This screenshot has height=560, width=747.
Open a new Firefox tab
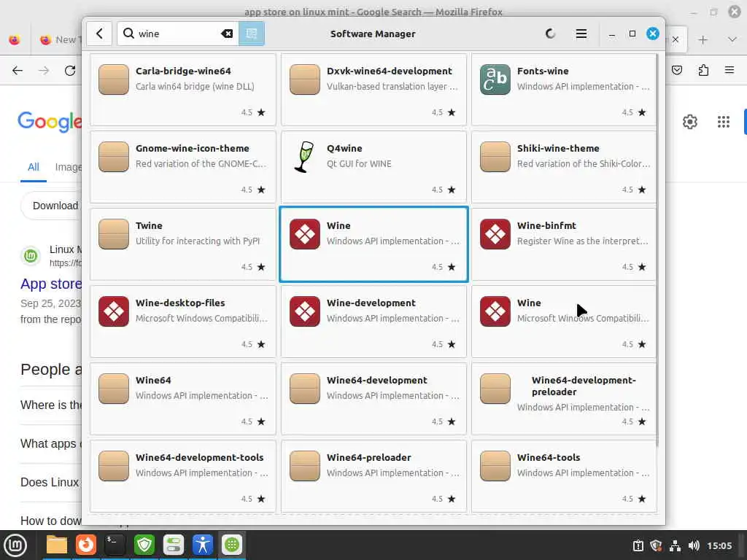[703, 40]
